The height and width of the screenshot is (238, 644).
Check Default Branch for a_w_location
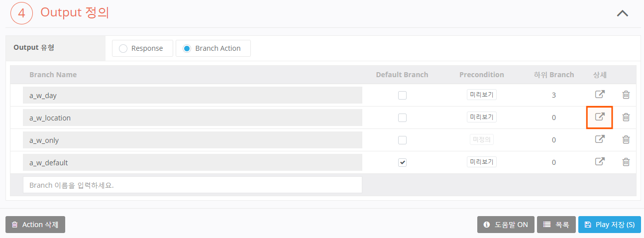pos(402,118)
